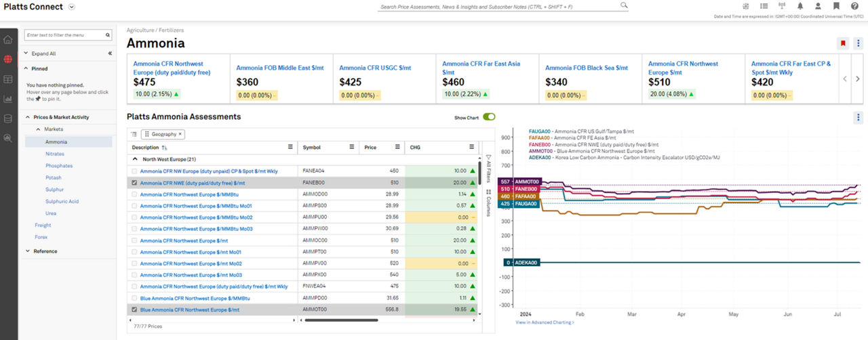The height and width of the screenshot is (340, 868).
Task: Uncheck Ammonia CFR NWE (duty paid/duty free) $/mt row
Action: point(134,183)
